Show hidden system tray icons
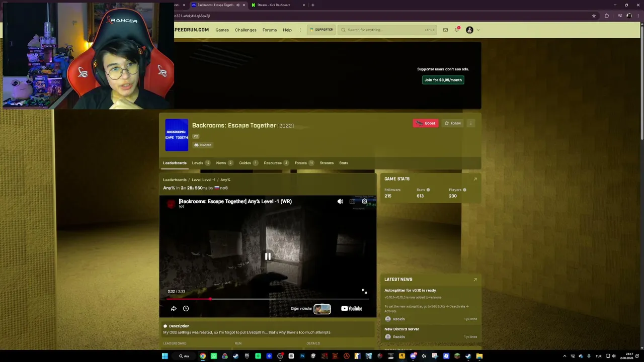The width and height of the screenshot is (644, 362). [x=565, y=356]
